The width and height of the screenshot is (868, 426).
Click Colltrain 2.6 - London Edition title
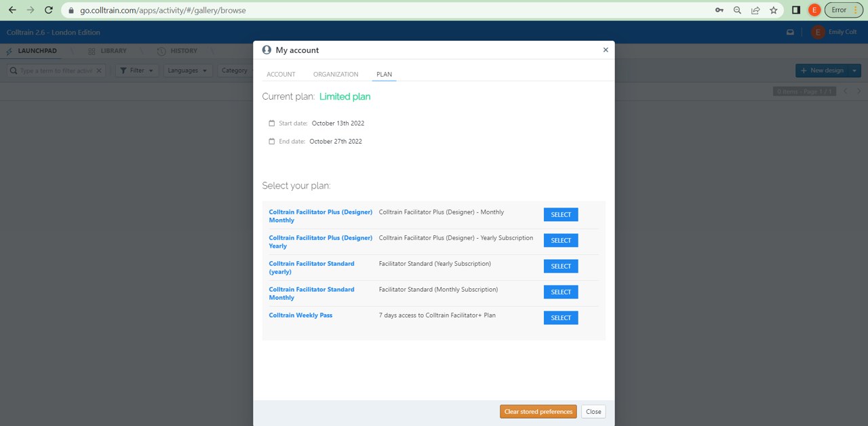(54, 32)
